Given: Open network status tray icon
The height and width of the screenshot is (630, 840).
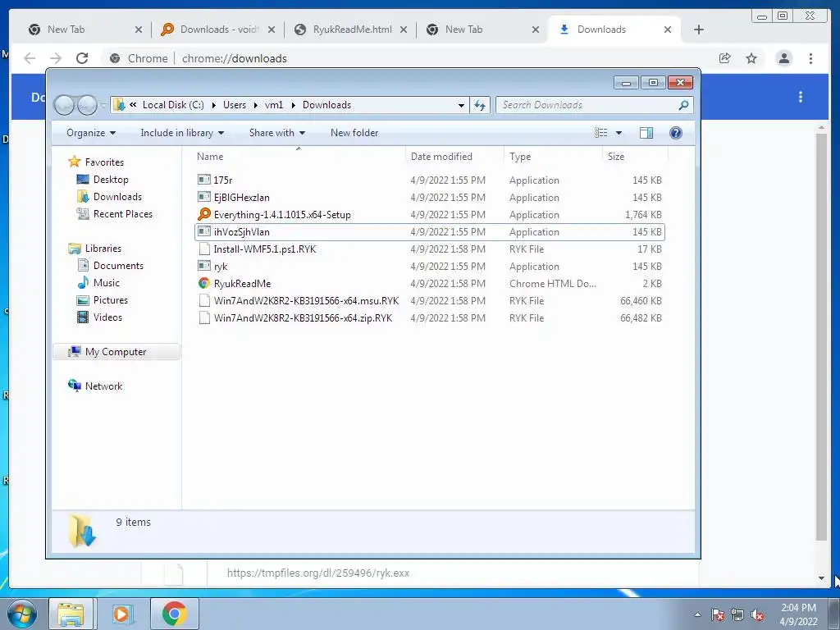Looking at the screenshot, I should [x=737, y=614].
